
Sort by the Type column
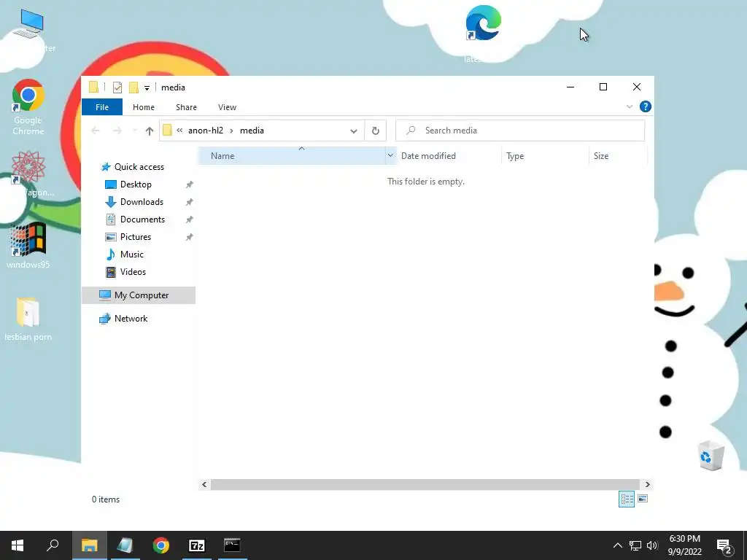coord(545,156)
